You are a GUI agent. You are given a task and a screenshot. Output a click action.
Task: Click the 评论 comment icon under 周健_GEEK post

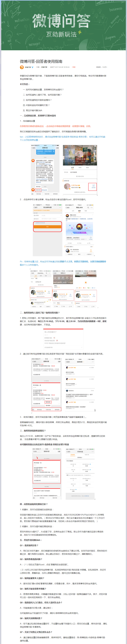pyautogui.click(x=79, y=243)
